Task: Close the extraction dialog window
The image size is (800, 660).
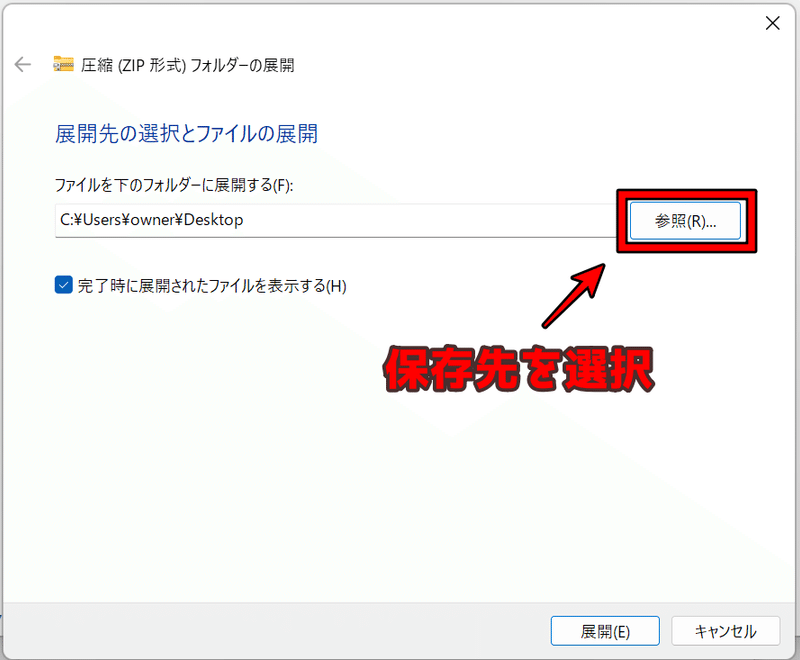Action: pyautogui.click(x=772, y=23)
